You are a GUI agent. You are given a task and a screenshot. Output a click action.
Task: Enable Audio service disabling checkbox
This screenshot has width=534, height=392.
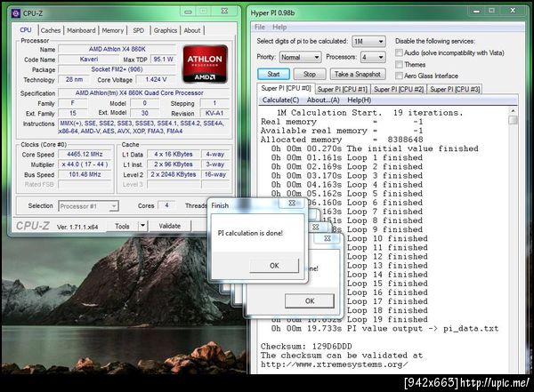(x=399, y=52)
